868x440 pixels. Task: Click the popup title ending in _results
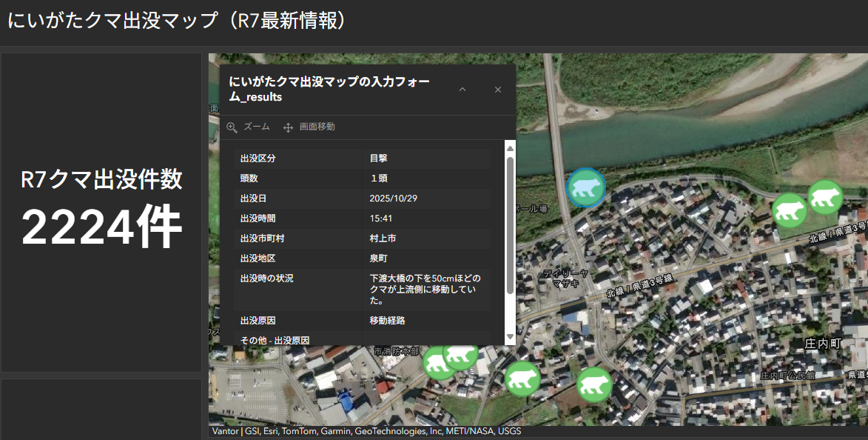[x=329, y=89]
